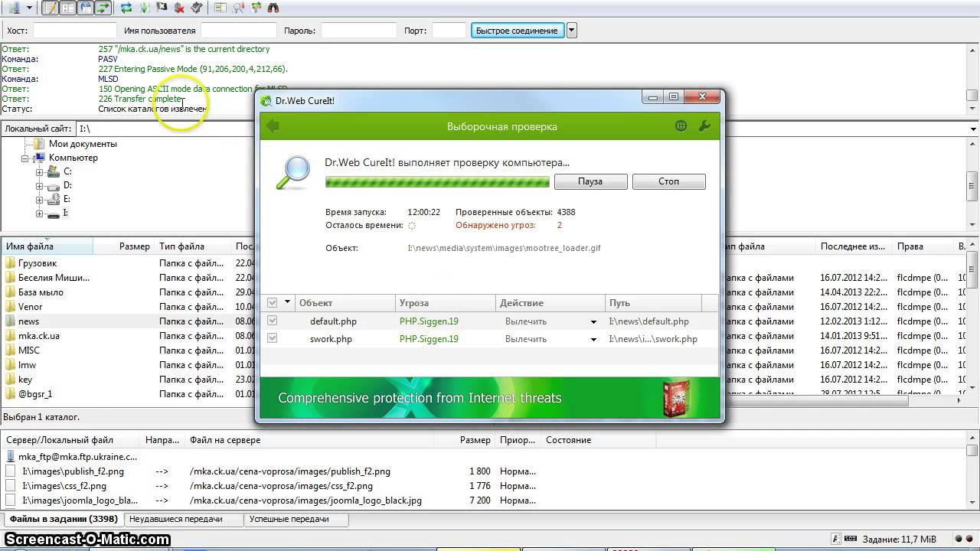Open the wrench settings icon in Dr.Web
980x551 pixels.
point(705,126)
